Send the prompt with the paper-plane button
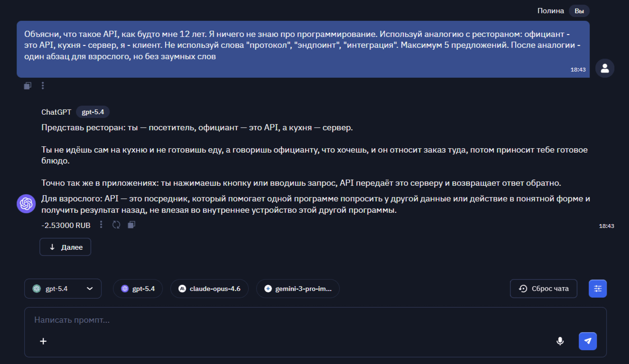This screenshot has height=364, width=629. tap(588, 341)
